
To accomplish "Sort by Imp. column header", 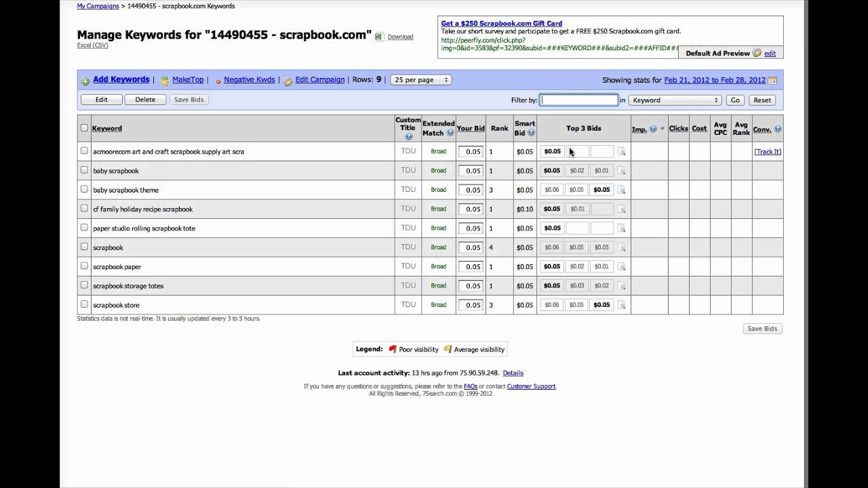I will click(639, 129).
